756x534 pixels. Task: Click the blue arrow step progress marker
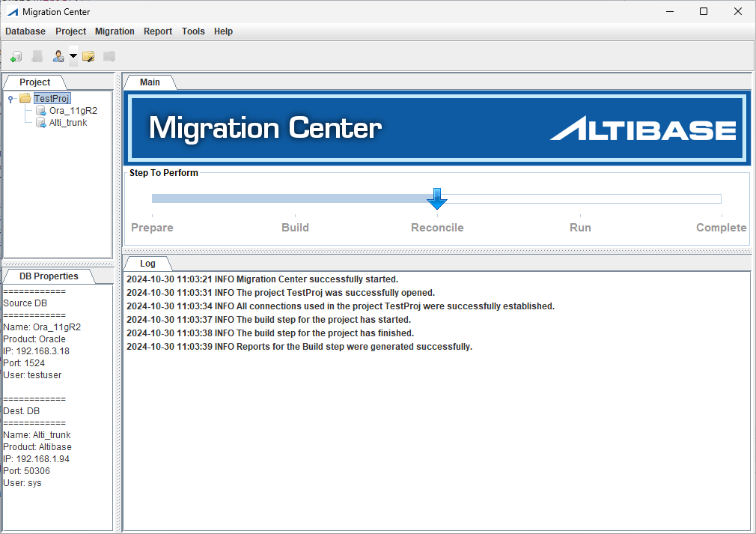[x=437, y=199]
